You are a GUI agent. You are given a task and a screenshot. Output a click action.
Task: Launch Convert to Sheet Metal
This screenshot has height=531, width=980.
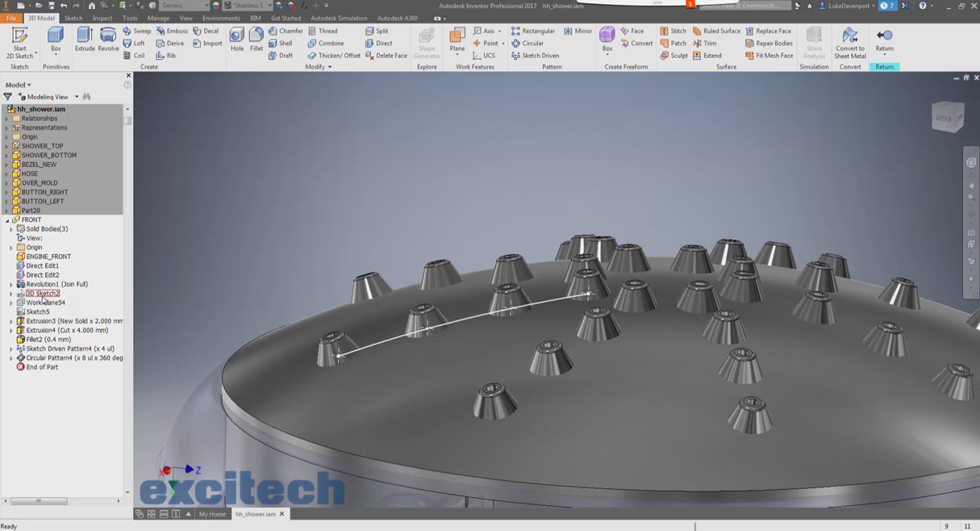pyautogui.click(x=849, y=38)
